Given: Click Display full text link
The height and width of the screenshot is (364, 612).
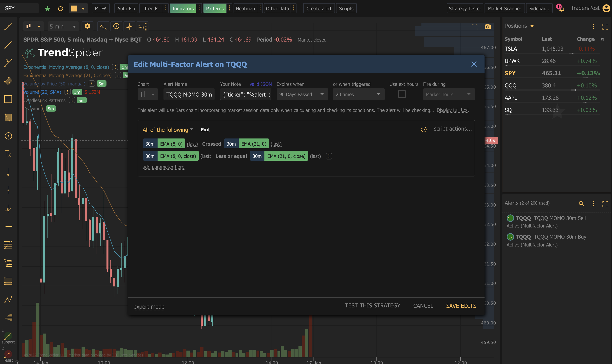Looking at the screenshot, I should pos(452,110).
